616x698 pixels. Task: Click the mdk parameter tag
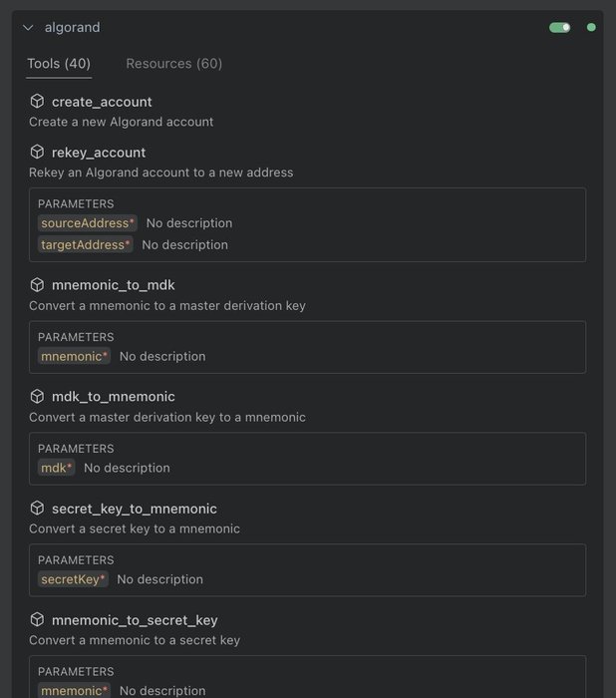pyautogui.click(x=56, y=469)
